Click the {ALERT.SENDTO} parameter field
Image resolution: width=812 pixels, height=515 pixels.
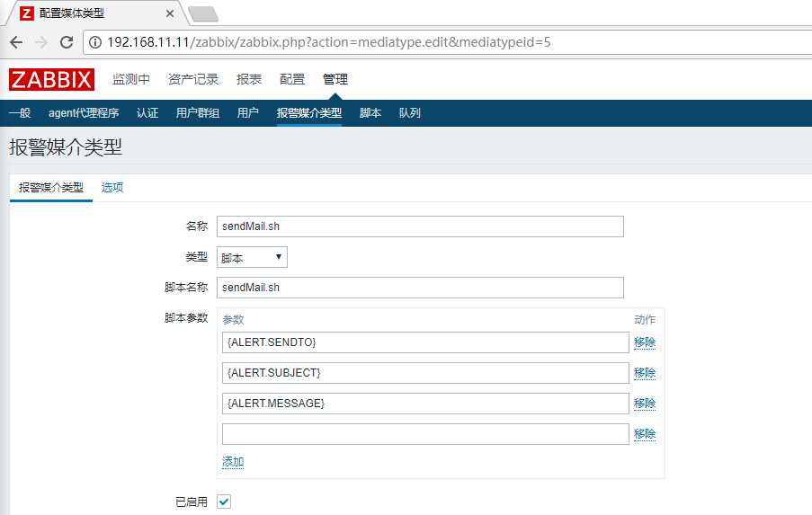[425, 342]
